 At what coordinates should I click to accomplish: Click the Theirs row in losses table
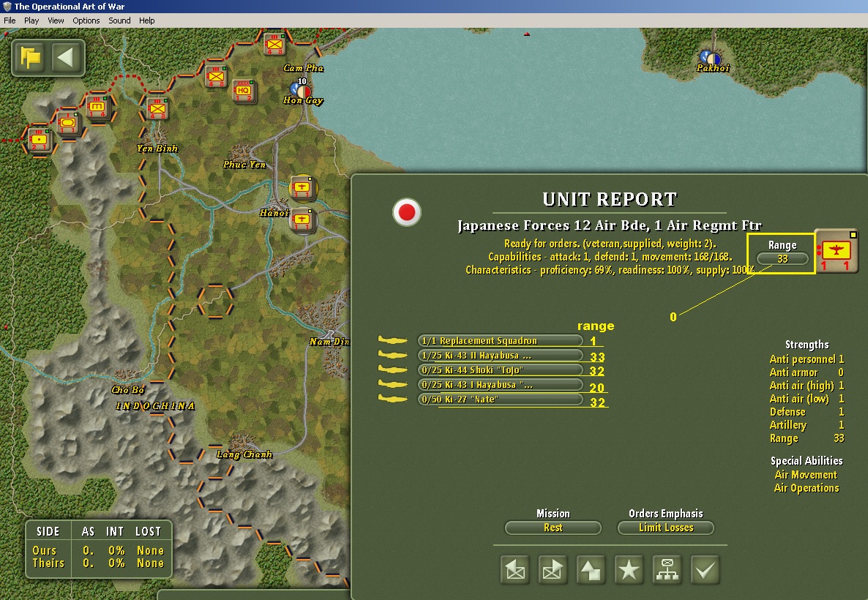99,563
